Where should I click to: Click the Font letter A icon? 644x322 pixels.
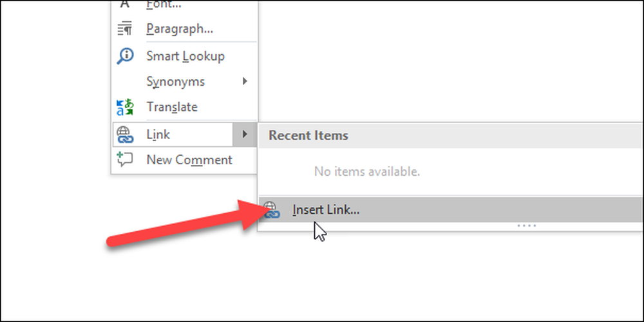click(124, 4)
